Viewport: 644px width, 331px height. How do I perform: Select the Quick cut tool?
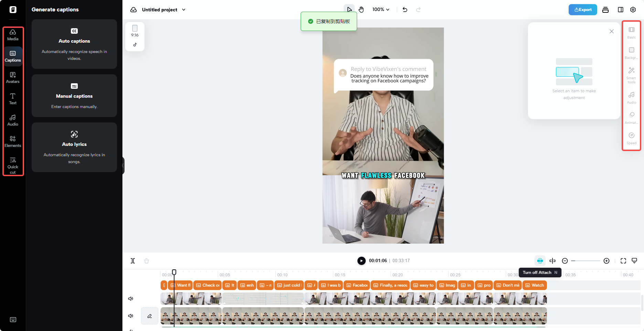(13, 164)
